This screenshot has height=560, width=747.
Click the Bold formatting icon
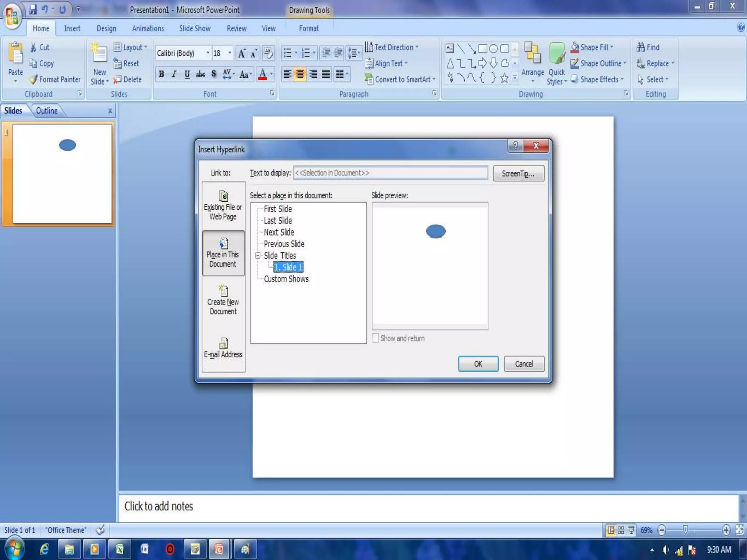coord(161,74)
